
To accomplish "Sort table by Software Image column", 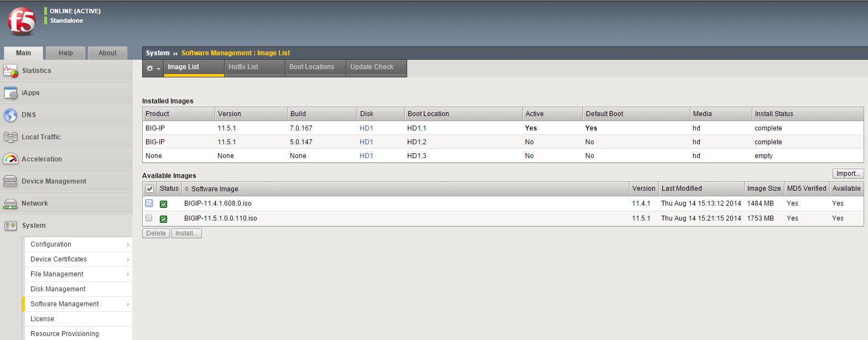I will (215, 189).
